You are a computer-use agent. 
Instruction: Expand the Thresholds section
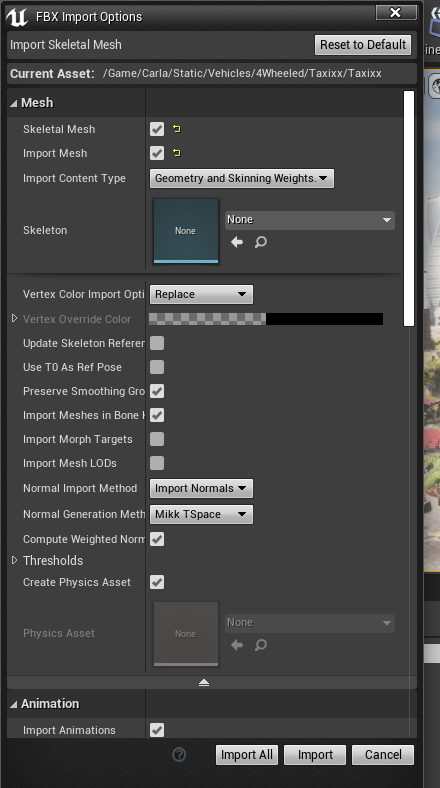pos(14,560)
